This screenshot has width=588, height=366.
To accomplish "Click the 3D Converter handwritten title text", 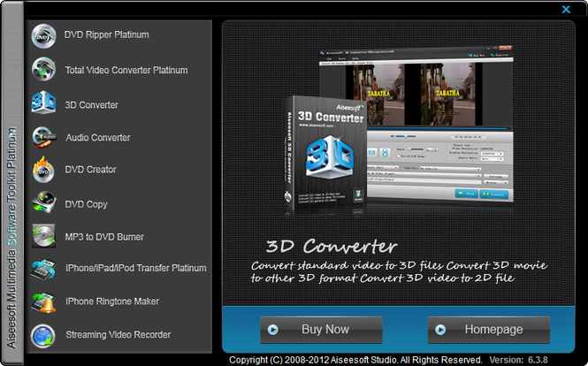I will pyautogui.click(x=332, y=247).
